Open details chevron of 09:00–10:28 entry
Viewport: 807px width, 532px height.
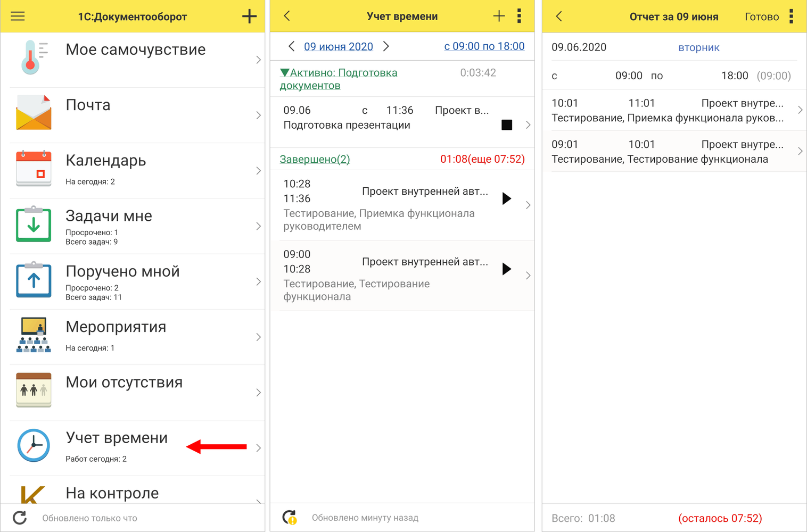(528, 275)
